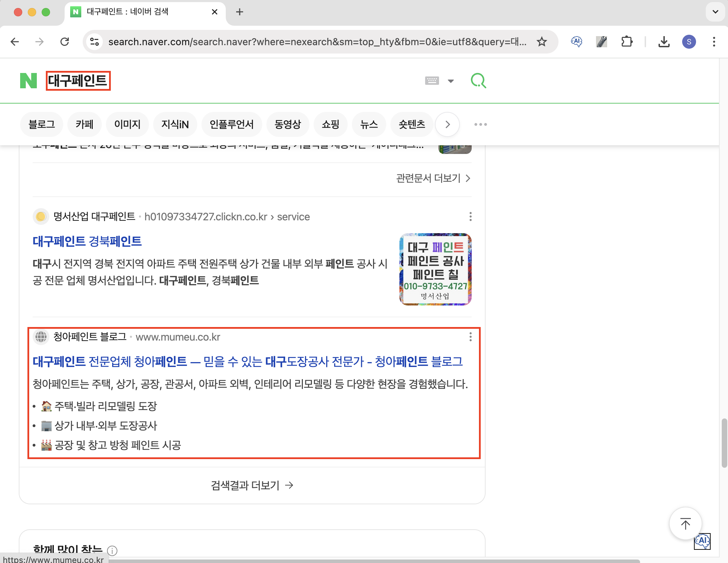This screenshot has width=728, height=563.
Task: Switch to the 블로그 tab
Action: pyautogui.click(x=42, y=124)
